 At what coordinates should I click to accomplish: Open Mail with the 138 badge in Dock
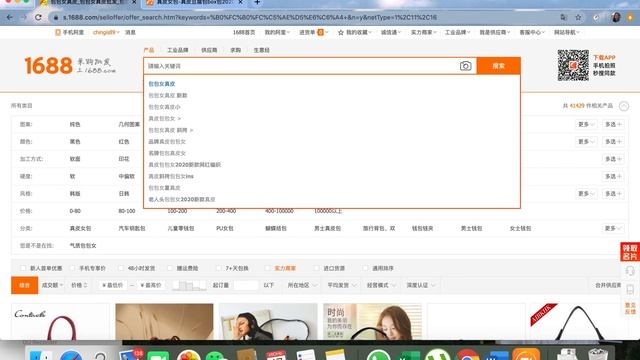pyautogui.click(x=131, y=355)
